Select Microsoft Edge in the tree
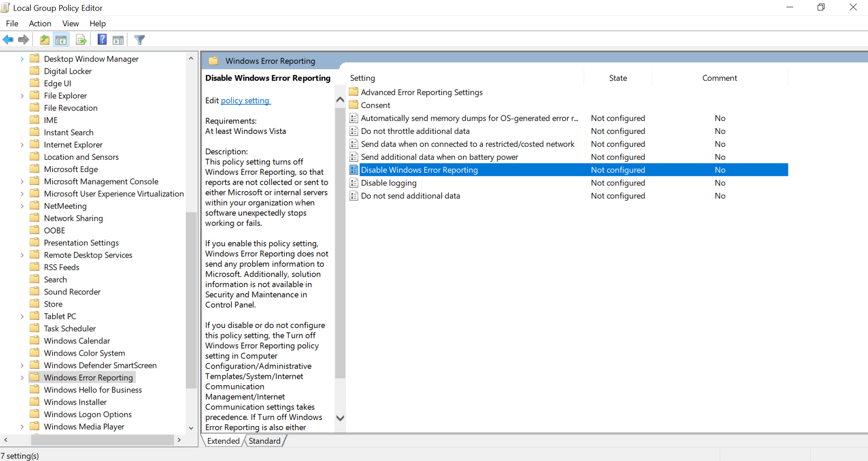Screen dimensions: 868x461 coord(71,169)
